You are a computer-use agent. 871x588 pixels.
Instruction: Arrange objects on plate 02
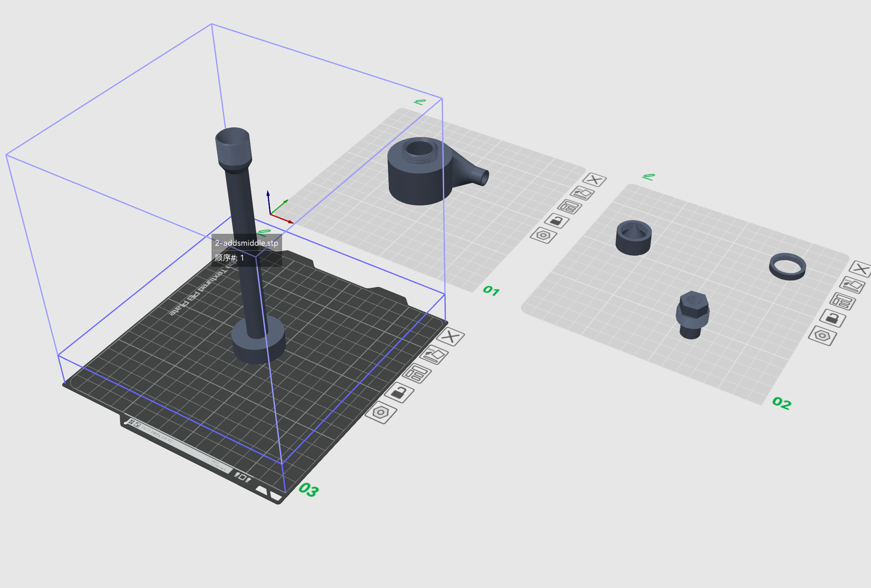tap(843, 301)
